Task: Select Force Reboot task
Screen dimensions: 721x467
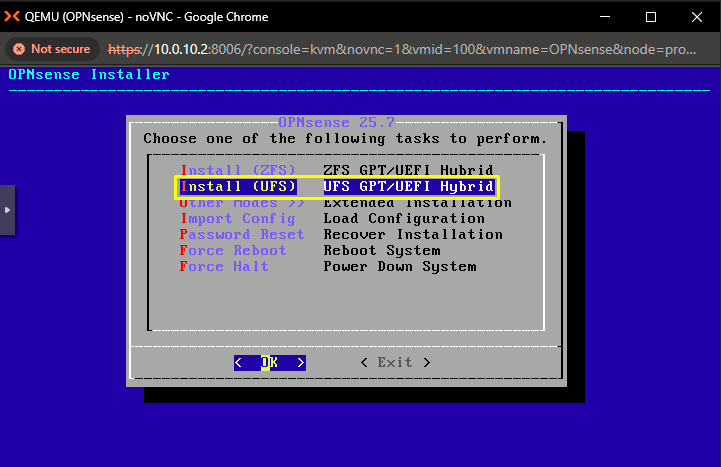Action: point(233,251)
